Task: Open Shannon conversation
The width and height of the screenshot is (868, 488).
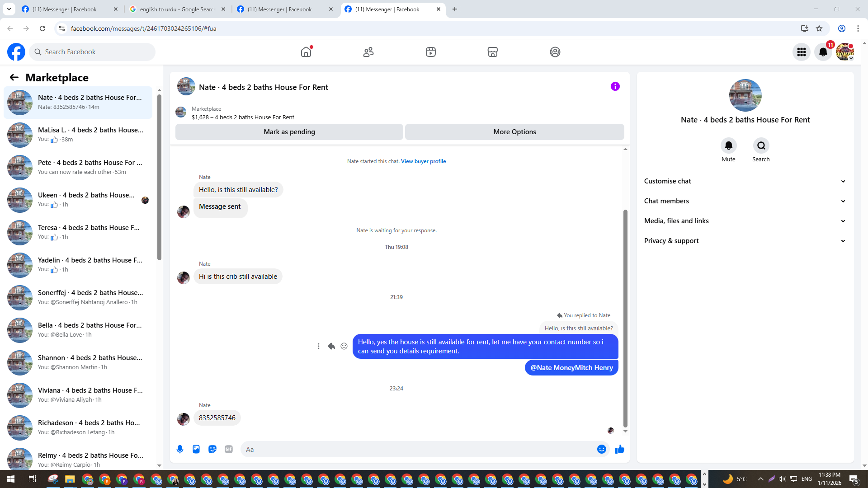Action: 78,362
